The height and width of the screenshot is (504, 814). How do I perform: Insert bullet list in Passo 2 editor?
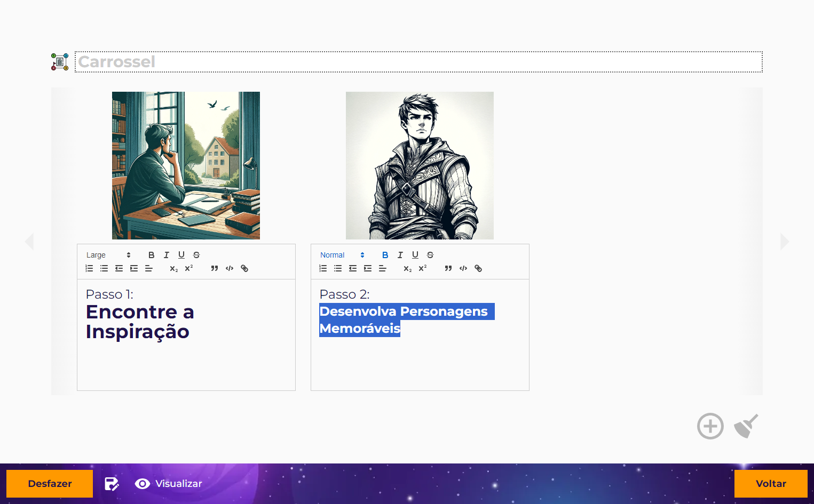(x=338, y=268)
